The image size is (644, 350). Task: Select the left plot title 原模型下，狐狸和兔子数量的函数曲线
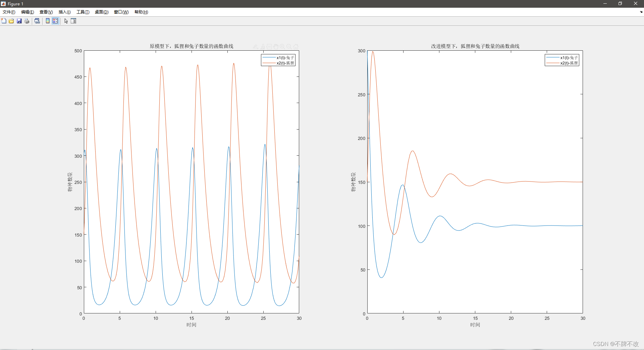coord(192,46)
